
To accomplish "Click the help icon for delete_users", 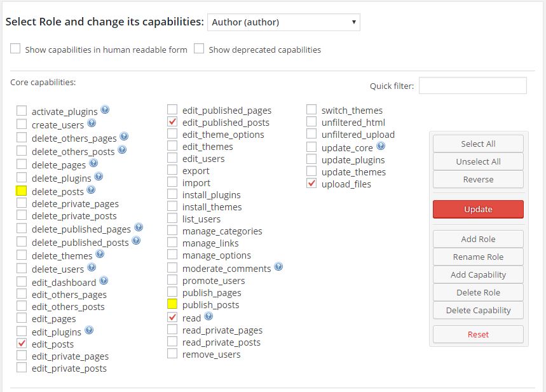I will pyautogui.click(x=92, y=267).
